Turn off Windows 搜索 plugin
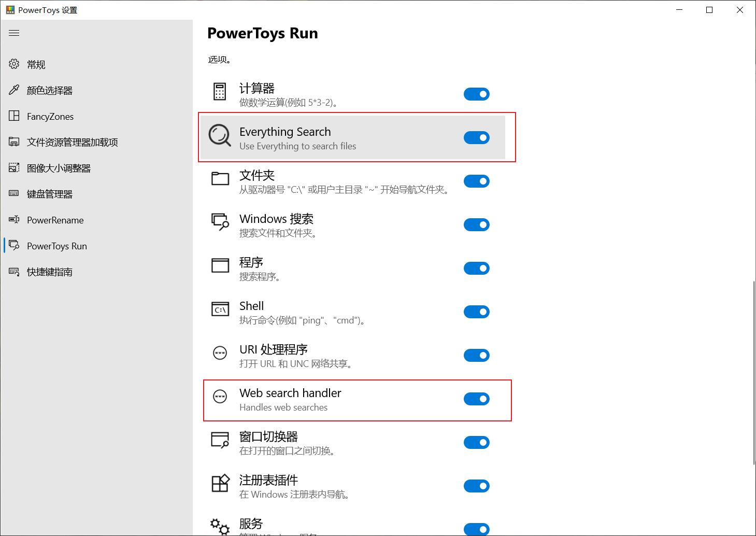The image size is (756, 536). coord(477,224)
